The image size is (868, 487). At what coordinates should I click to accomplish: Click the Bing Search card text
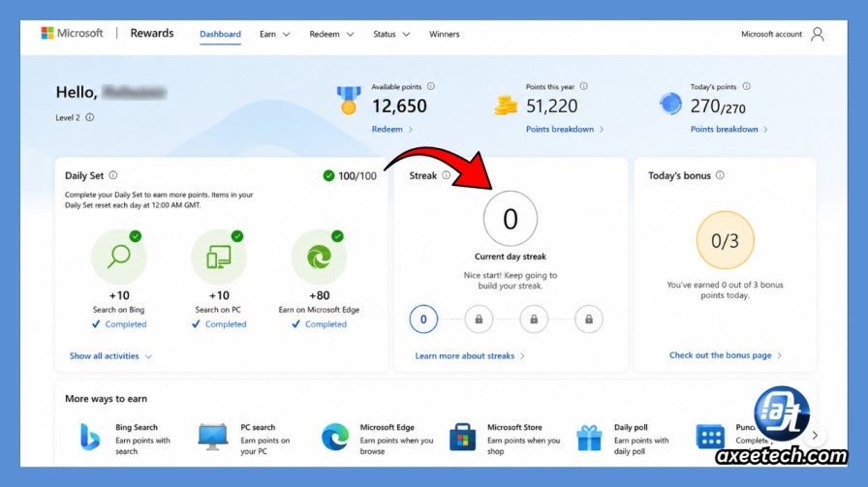click(142, 440)
